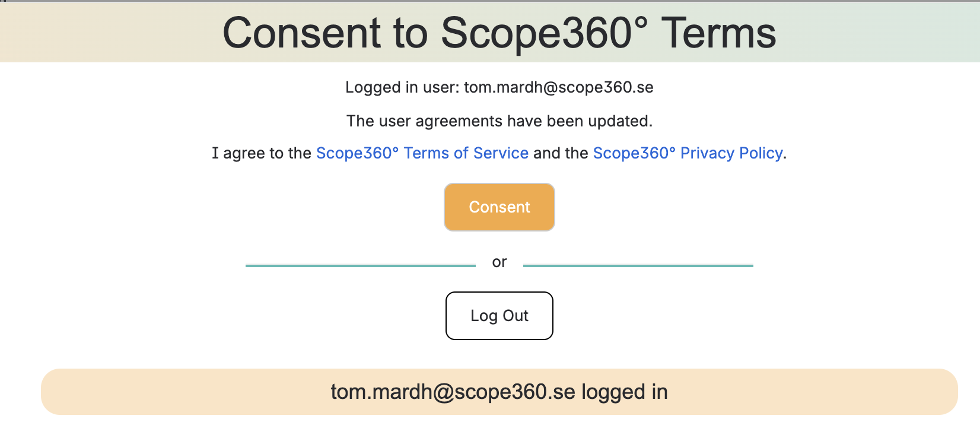Click the Log Out button

499,316
